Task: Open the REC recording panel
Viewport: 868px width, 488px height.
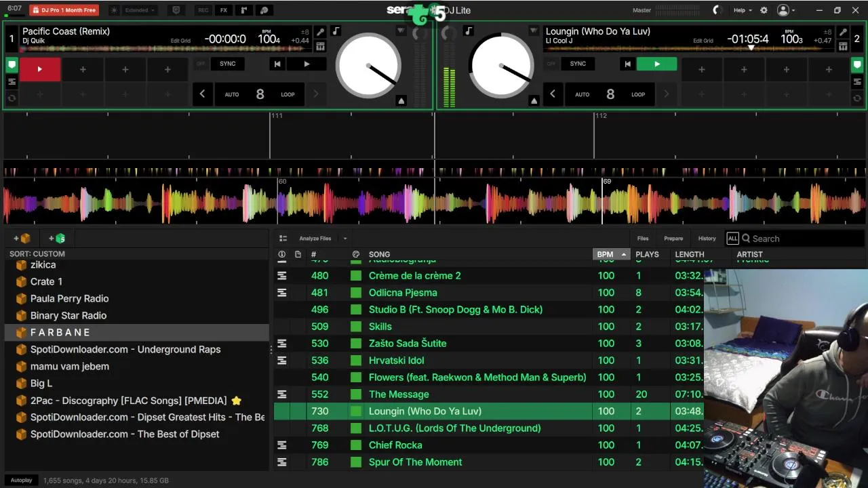Action: (203, 10)
